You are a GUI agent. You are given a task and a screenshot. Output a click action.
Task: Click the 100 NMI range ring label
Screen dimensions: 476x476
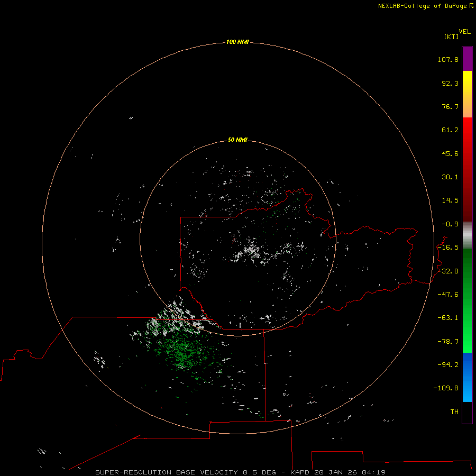(237, 42)
